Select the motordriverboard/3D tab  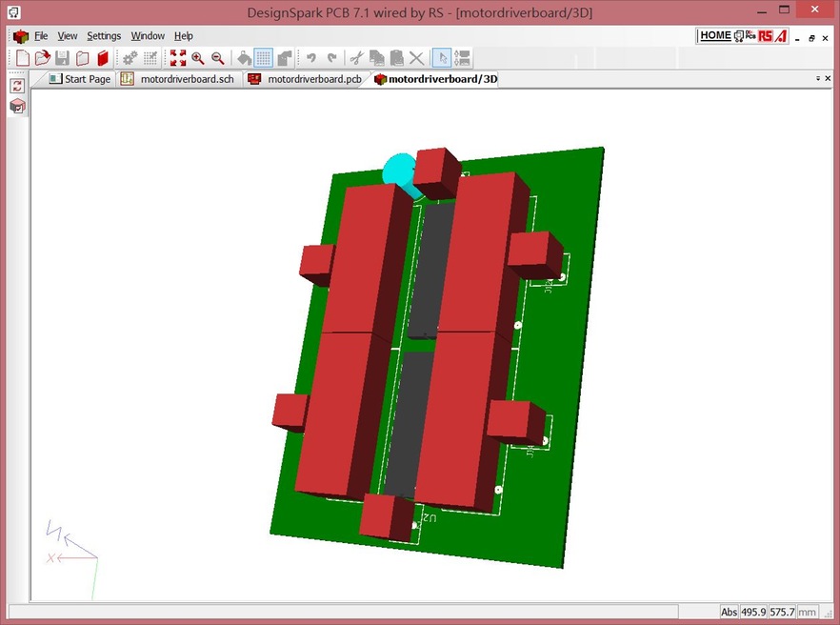coord(436,79)
